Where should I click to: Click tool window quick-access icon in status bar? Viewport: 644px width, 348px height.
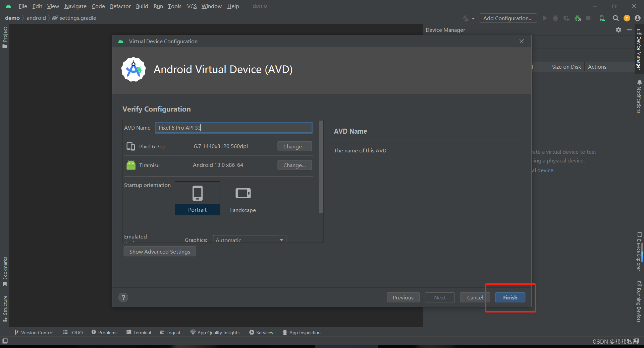tap(5, 341)
